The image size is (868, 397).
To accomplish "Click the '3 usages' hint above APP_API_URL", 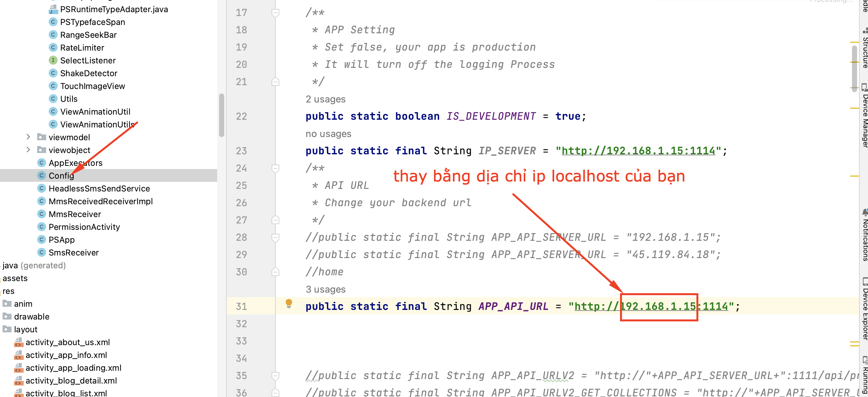I will coord(325,289).
